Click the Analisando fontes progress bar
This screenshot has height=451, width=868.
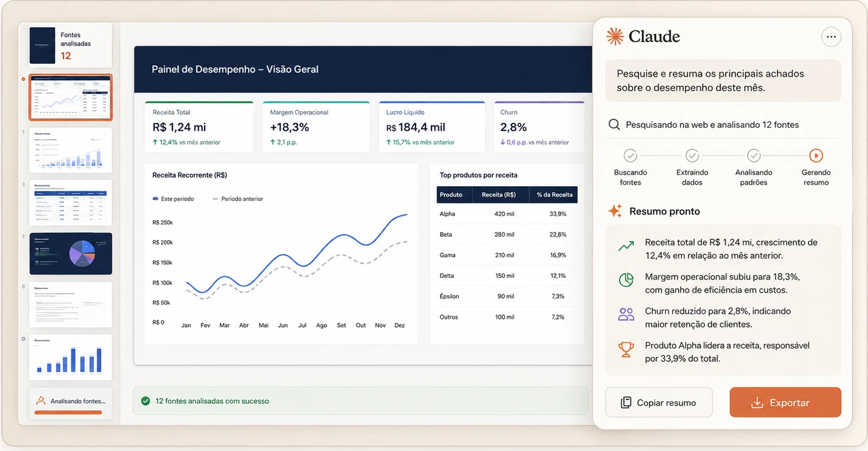69,412
